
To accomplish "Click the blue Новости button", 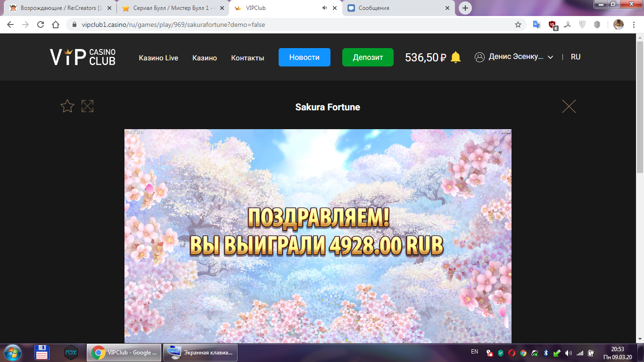I will [x=305, y=57].
